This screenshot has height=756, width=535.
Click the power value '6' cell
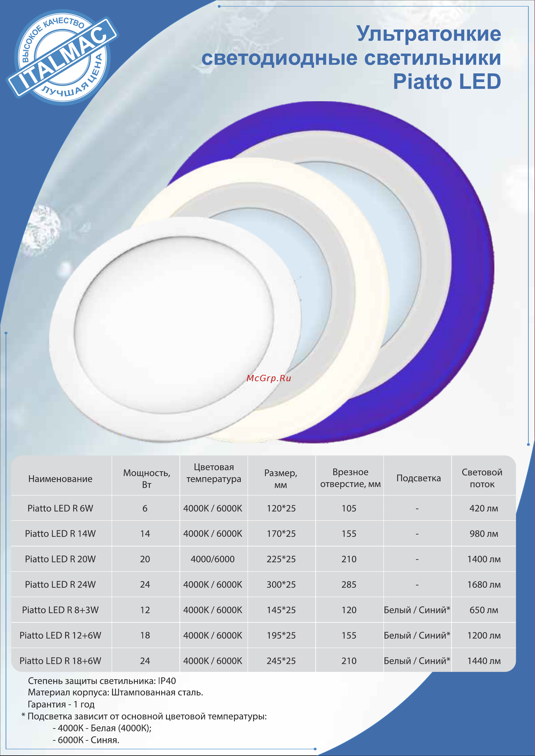pyautogui.click(x=145, y=508)
